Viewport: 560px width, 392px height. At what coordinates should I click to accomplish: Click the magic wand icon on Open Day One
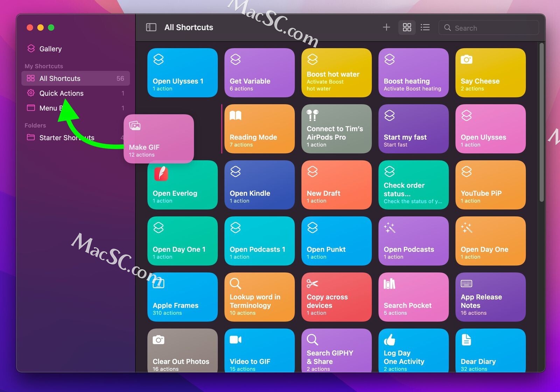coord(466,228)
